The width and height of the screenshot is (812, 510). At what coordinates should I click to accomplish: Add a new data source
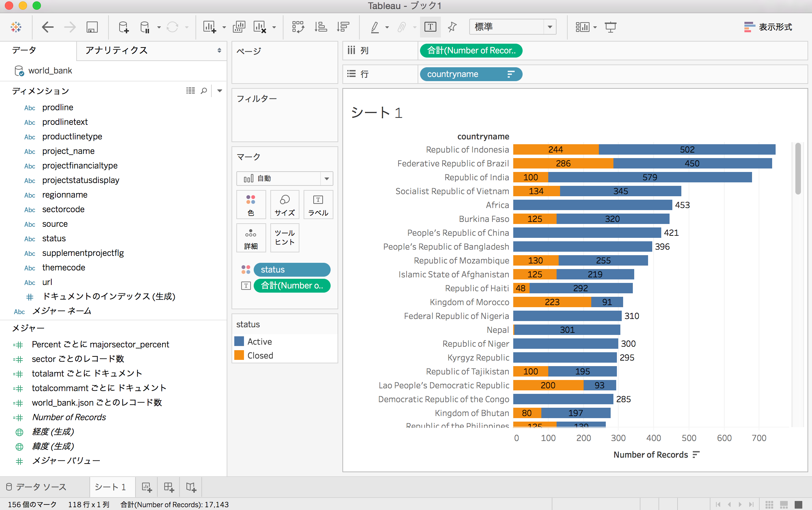pos(124,27)
